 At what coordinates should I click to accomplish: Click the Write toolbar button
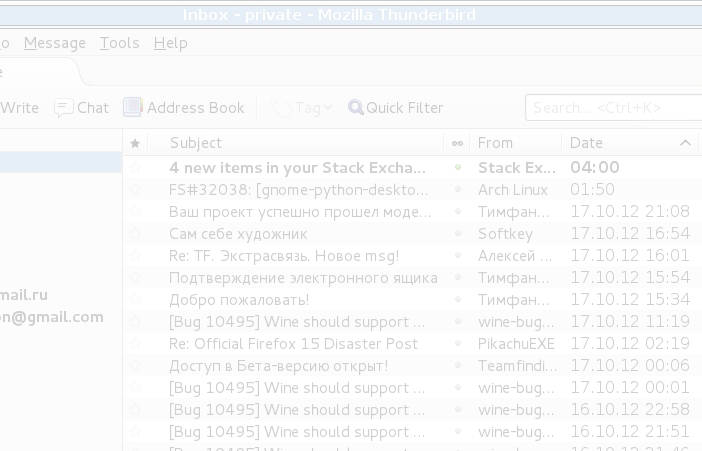pos(19,108)
